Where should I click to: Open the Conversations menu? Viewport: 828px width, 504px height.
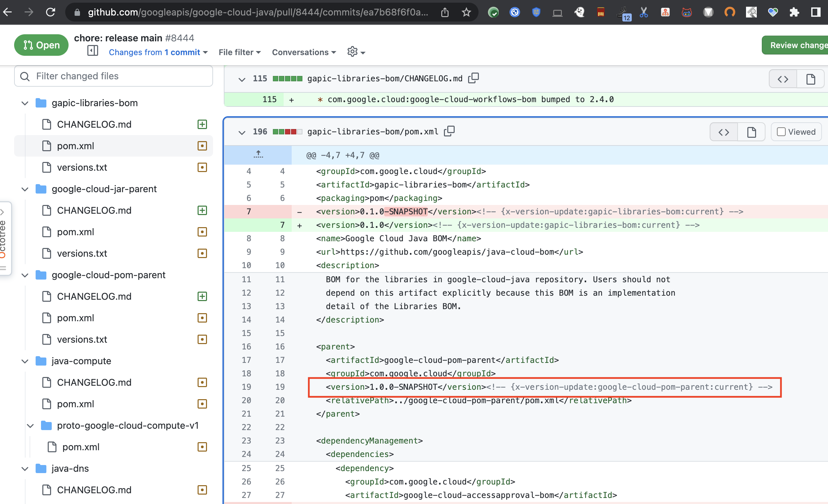[x=303, y=52]
